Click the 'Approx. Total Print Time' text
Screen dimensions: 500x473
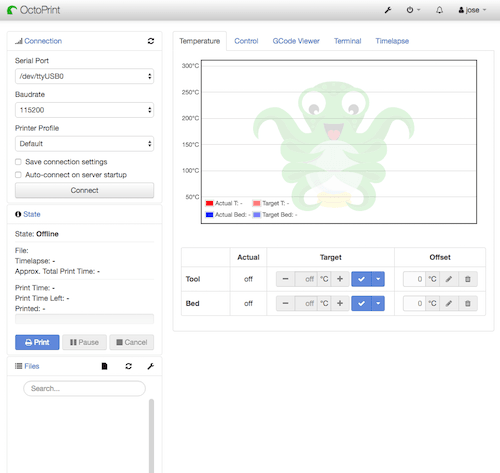[x=57, y=271]
